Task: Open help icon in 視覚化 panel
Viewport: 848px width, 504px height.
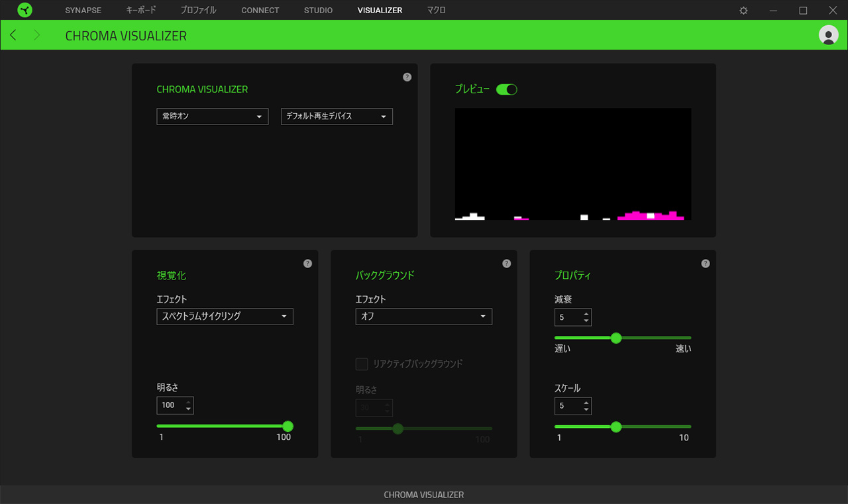Action: tap(307, 264)
